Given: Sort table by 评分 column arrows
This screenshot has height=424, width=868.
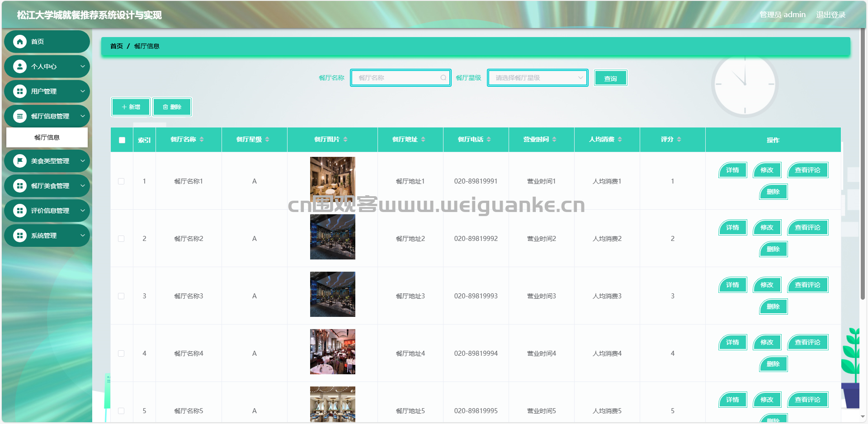Looking at the screenshot, I should [x=679, y=139].
